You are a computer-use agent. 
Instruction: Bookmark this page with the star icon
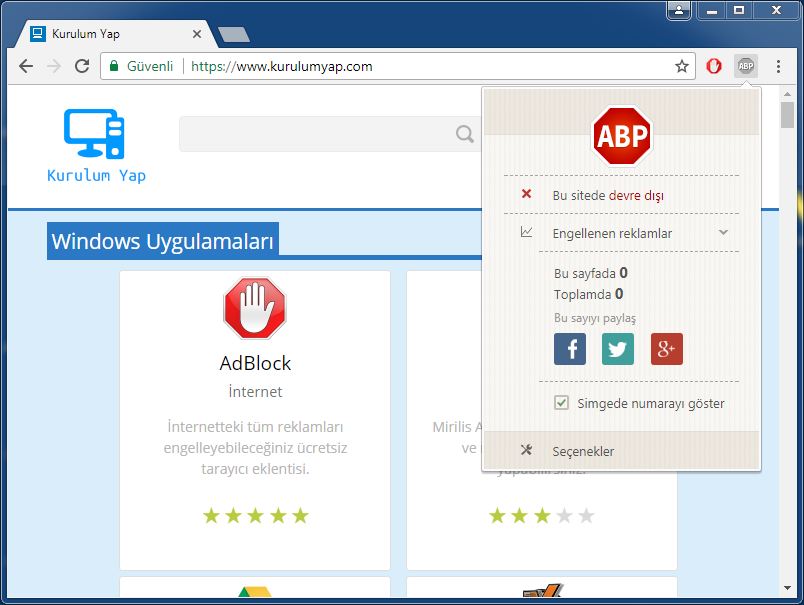click(681, 66)
